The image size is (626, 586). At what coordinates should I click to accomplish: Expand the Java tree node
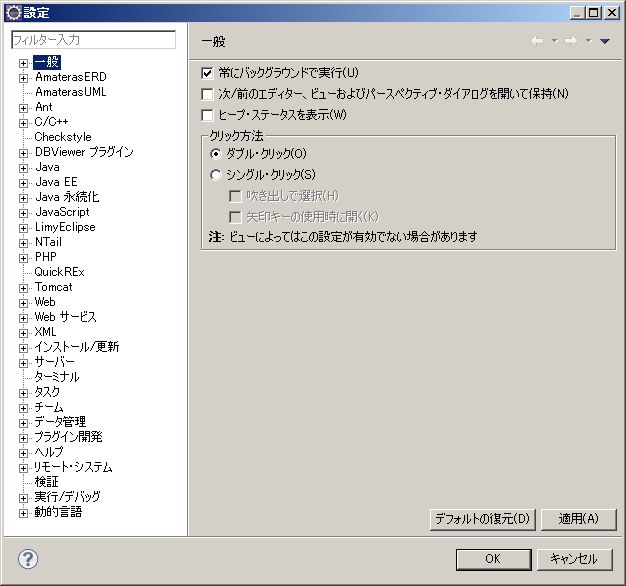coord(23,168)
